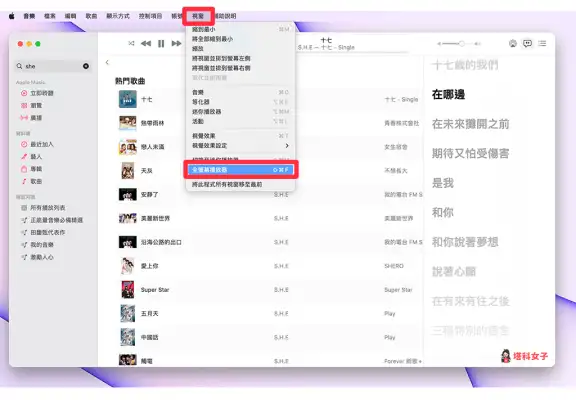576x400 pixels.
Task: Jump to lyric line 和你說著夢想
Action: tap(465, 242)
